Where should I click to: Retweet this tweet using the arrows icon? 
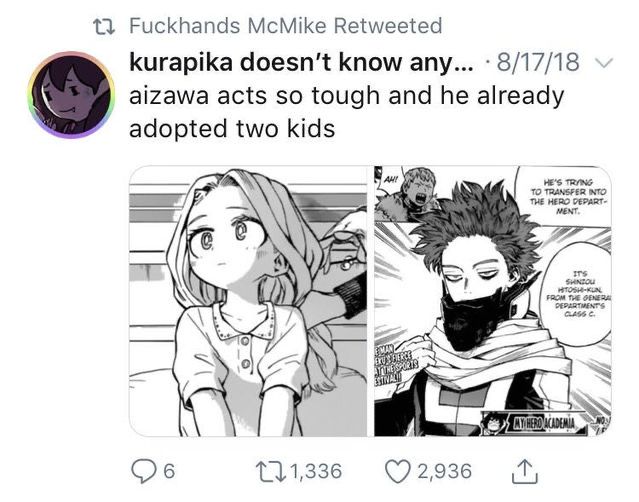[271, 471]
